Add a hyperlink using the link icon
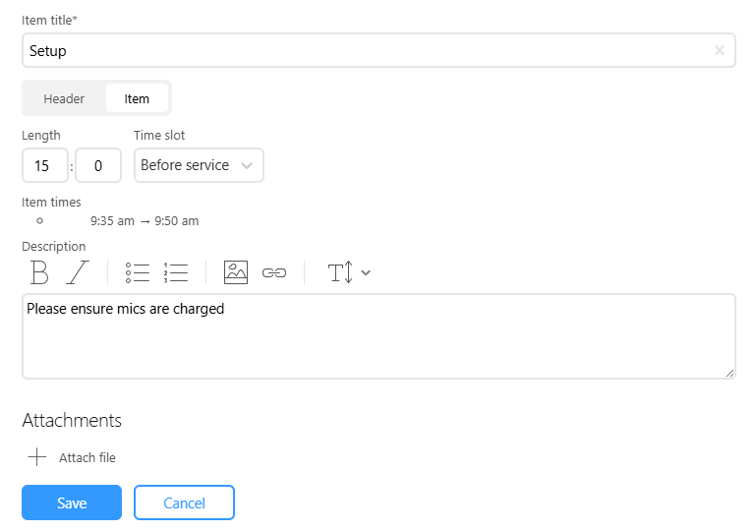The image size is (756, 532). tap(274, 273)
